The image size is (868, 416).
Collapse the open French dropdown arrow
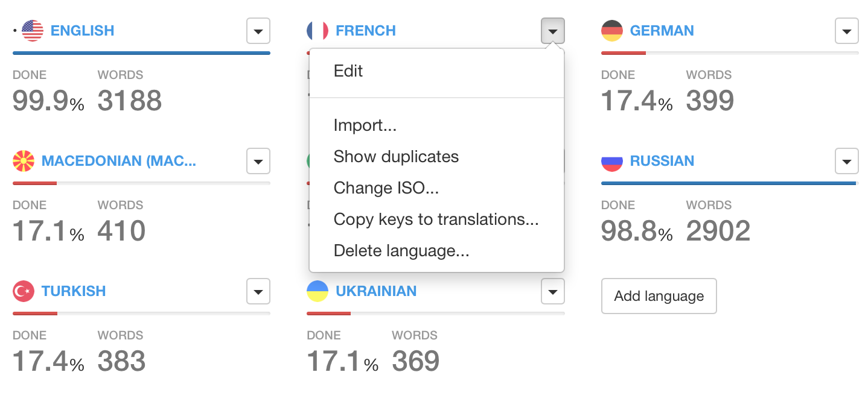click(553, 31)
